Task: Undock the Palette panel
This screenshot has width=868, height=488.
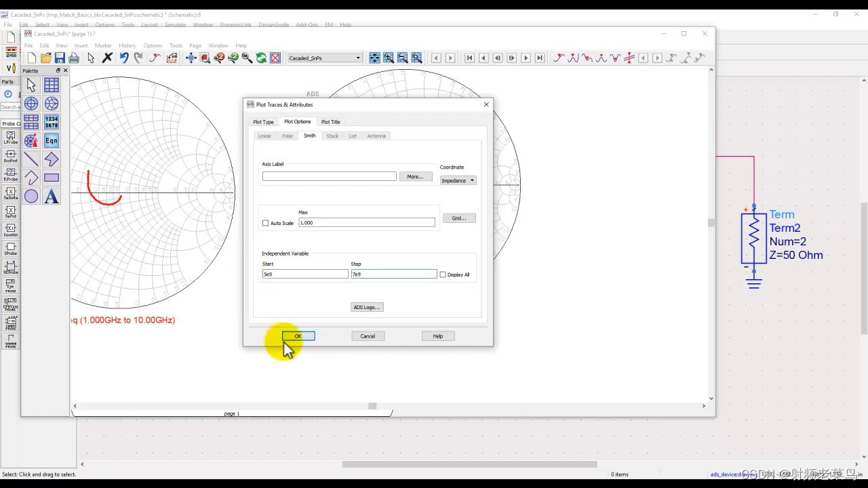Action: (x=58, y=70)
